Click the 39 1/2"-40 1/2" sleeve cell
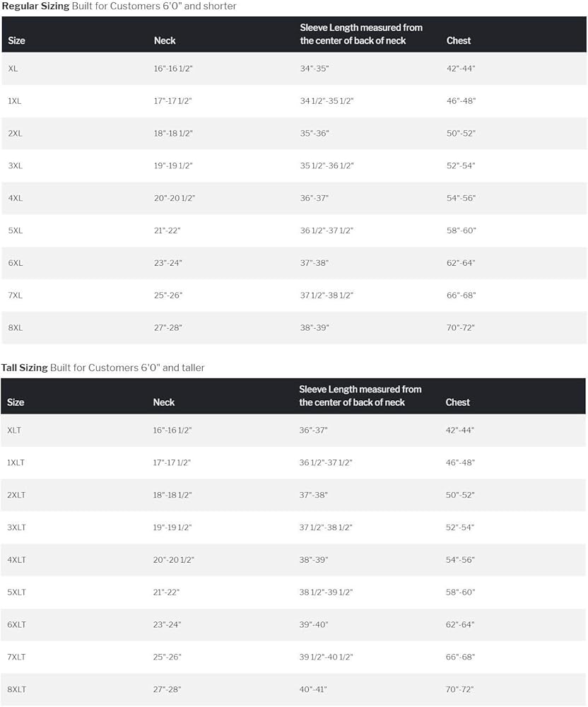 [x=325, y=658]
